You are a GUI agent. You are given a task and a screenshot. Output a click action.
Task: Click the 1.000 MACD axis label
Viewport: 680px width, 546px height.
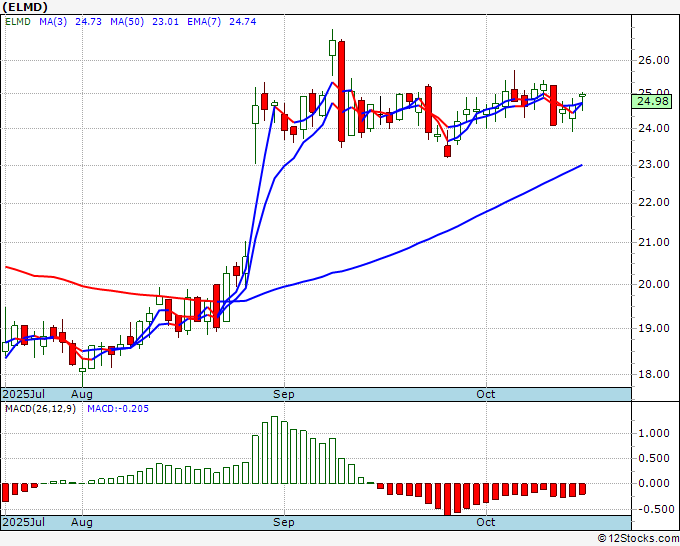pyautogui.click(x=654, y=433)
